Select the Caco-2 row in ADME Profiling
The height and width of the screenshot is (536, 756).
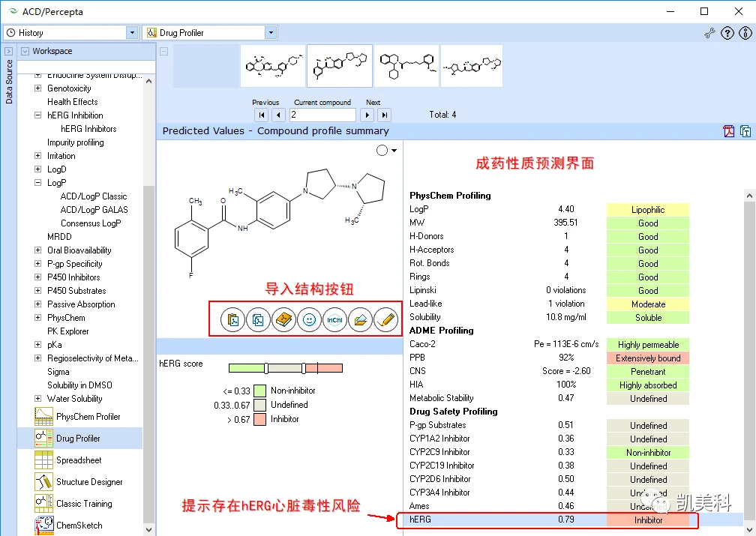pyautogui.click(x=549, y=344)
